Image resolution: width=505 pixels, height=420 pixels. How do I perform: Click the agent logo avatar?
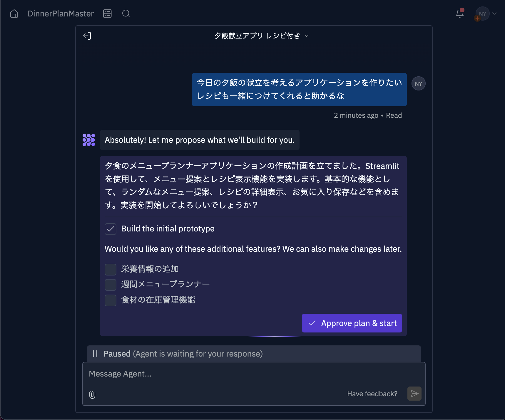89,140
